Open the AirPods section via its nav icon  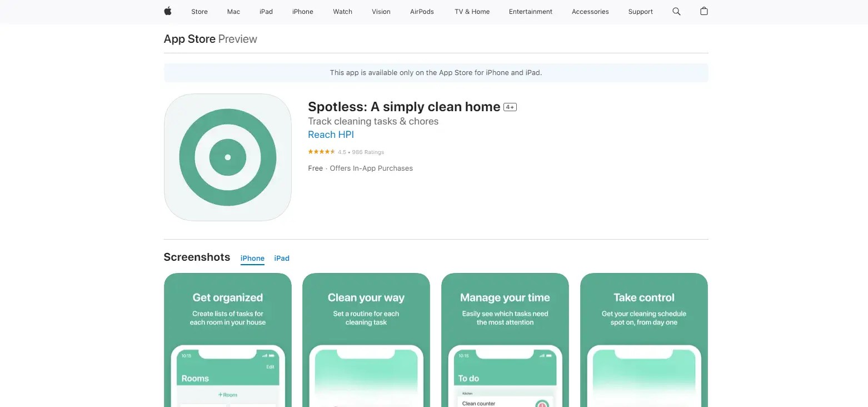[421, 11]
